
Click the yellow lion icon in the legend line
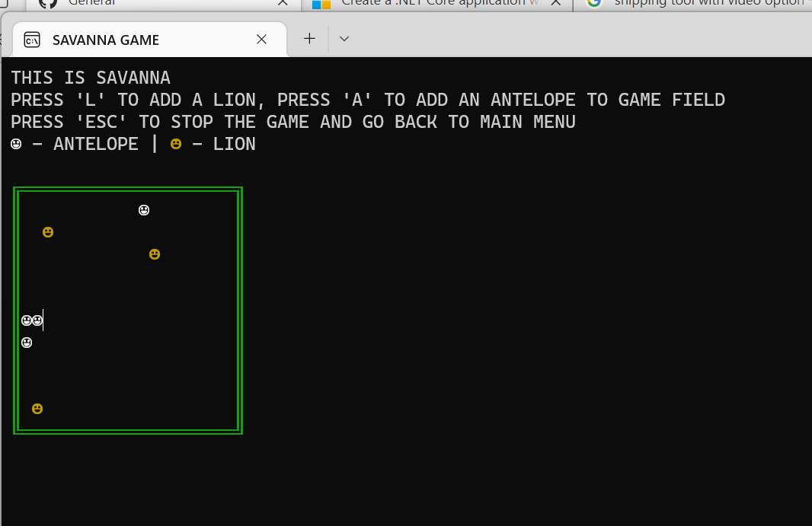[x=176, y=143]
